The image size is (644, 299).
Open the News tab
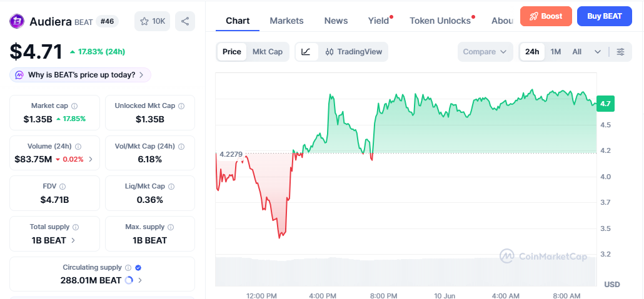tap(336, 21)
